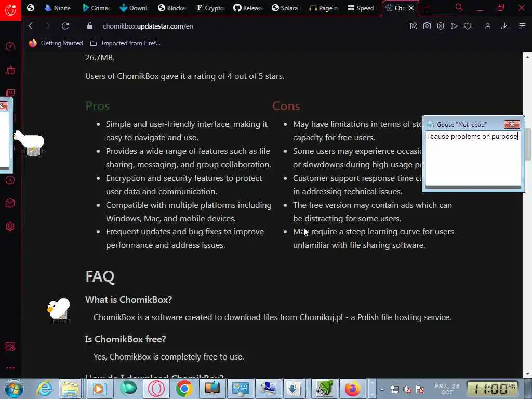Open Settings gear icon in sidebar
This screenshot has width=532, height=399.
[x=10, y=227]
